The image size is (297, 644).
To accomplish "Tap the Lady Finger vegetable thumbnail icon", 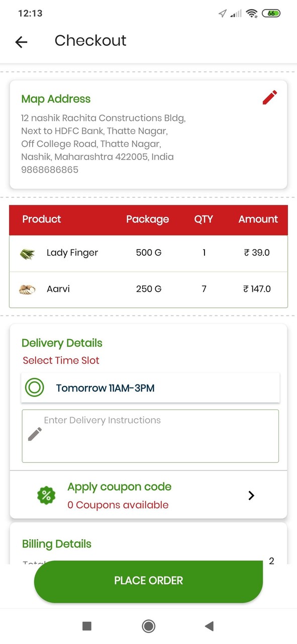I will tap(28, 253).
